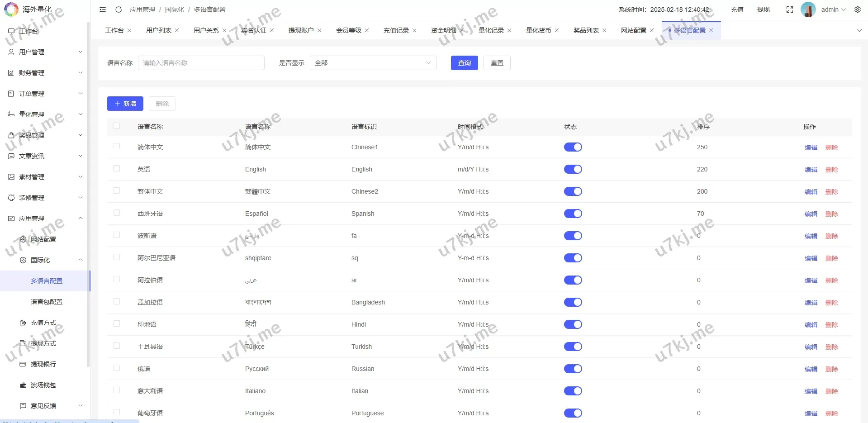Focus the 语言名称 input field
The width and height of the screenshot is (868, 423).
[201, 63]
